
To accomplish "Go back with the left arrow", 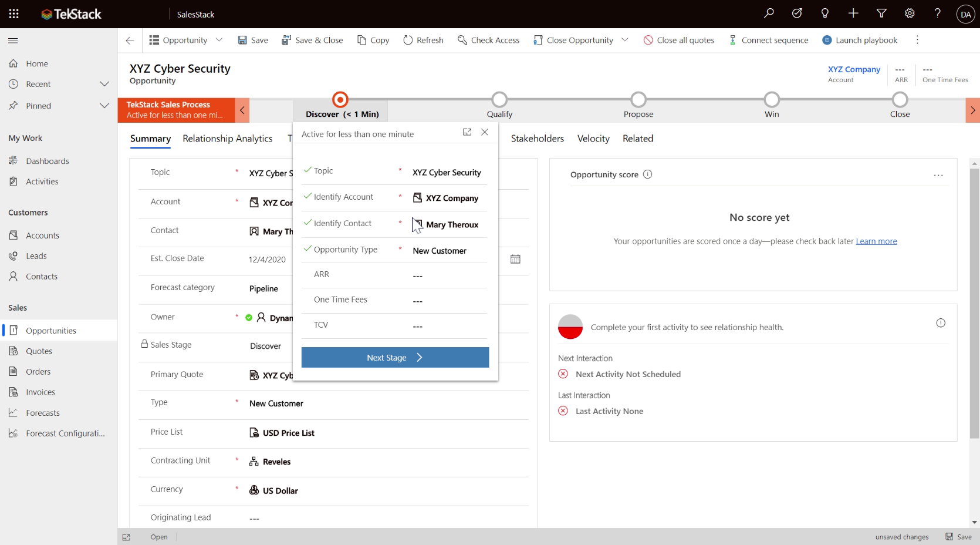I will point(130,40).
